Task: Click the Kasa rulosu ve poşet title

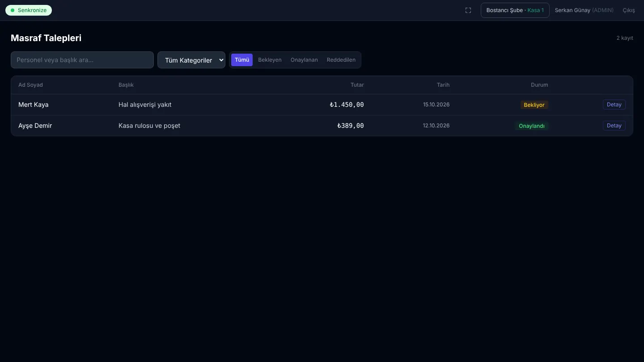Action: click(149, 126)
